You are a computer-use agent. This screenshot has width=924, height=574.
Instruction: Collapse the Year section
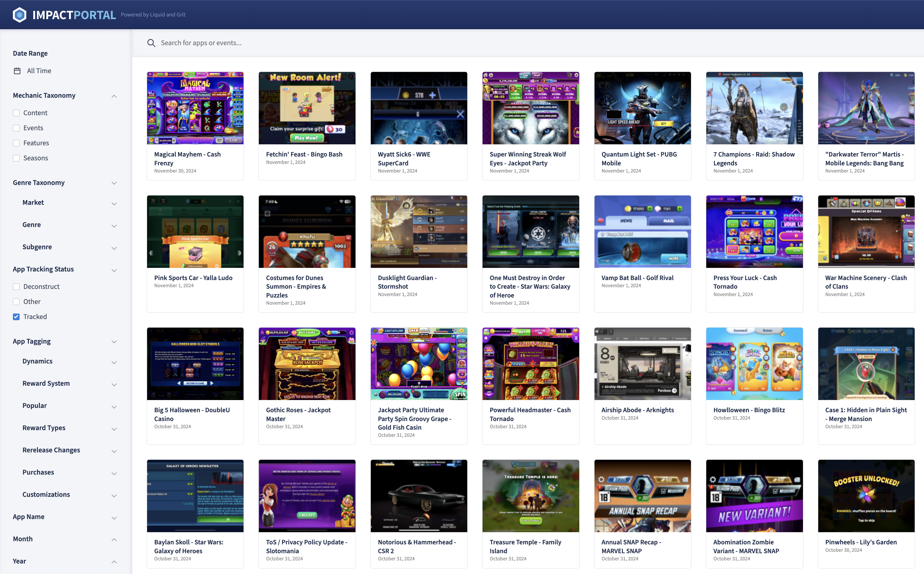pyautogui.click(x=114, y=562)
